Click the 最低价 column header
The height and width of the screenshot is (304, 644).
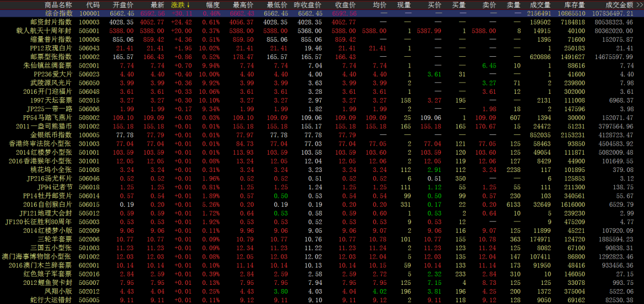pos(277,5)
